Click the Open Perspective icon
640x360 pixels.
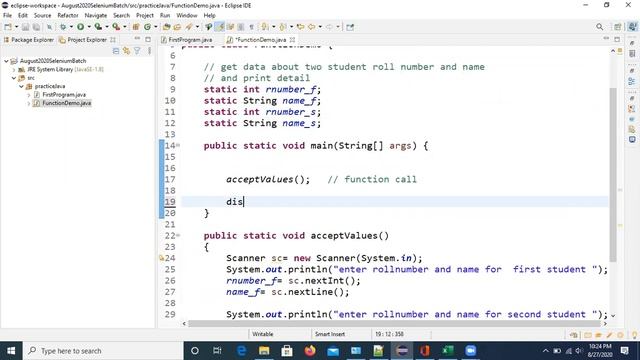click(618, 27)
